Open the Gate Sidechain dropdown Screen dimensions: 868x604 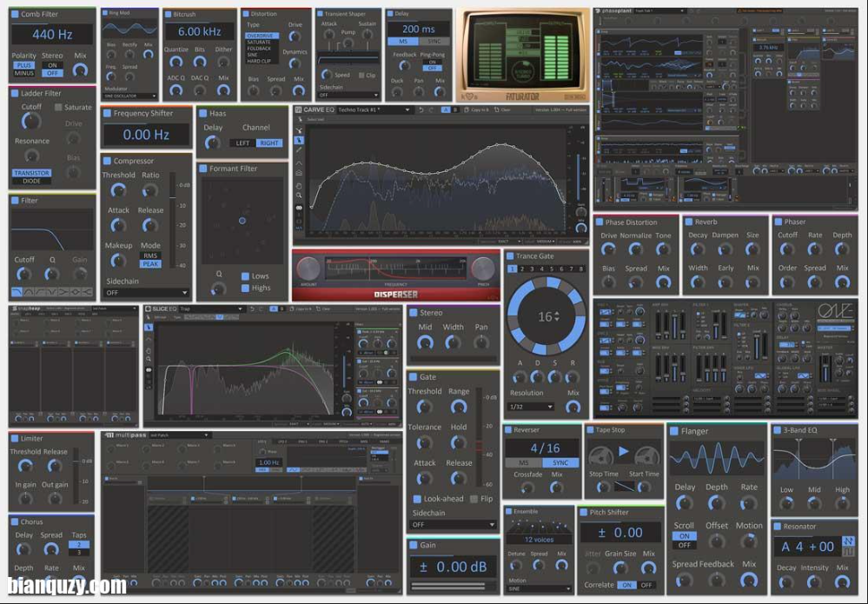[x=453, y=524]
